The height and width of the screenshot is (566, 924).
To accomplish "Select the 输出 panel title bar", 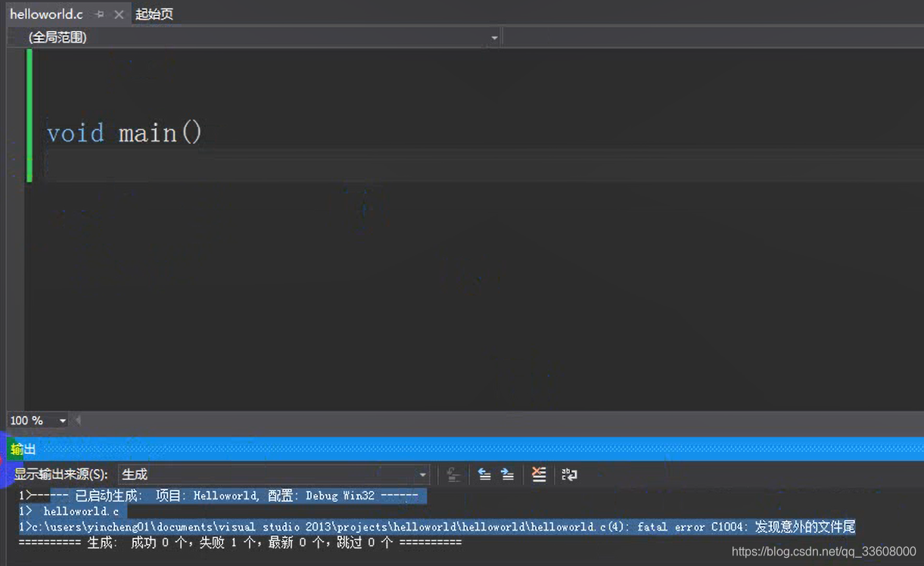I will click(465, 449).
